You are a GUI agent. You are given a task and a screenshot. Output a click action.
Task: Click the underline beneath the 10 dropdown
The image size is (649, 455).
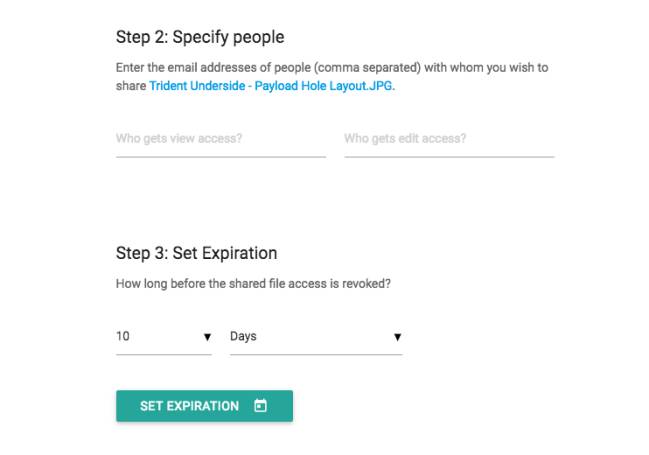point(164,354)
